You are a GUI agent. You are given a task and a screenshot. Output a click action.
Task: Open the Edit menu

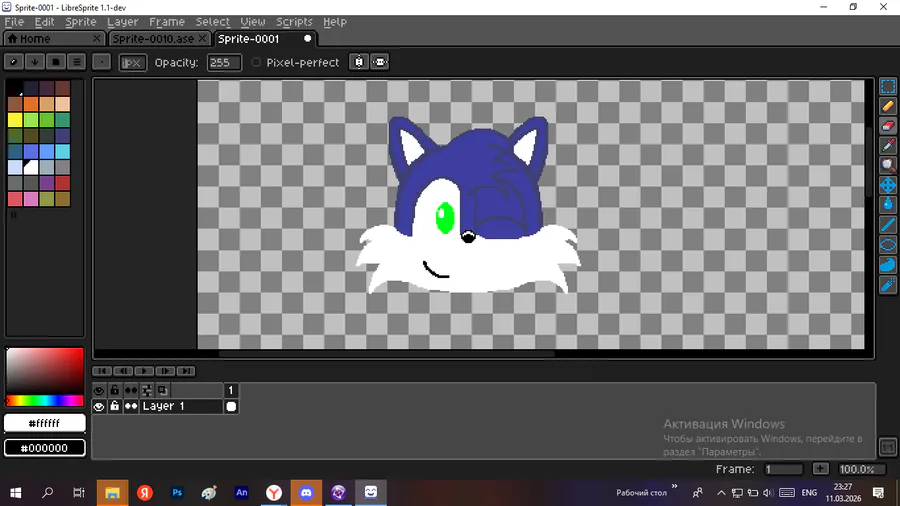(x=44, y=22)
